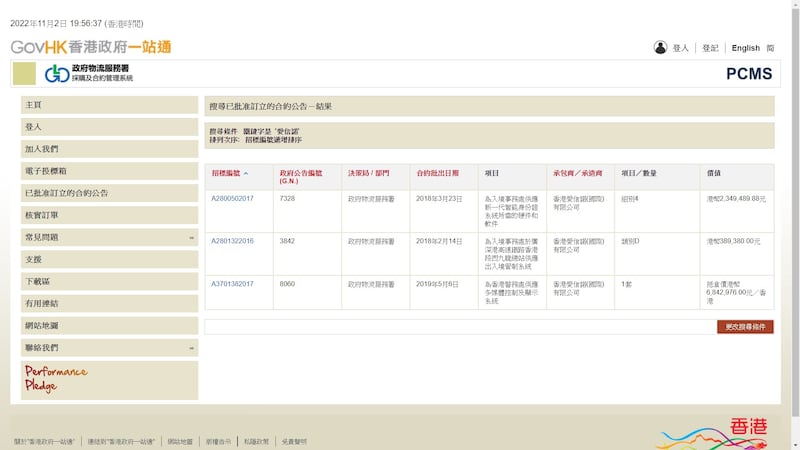This screenshot has width=800, height=450.
Task: Click the 登記 register link
Action: tap(710, 48)
